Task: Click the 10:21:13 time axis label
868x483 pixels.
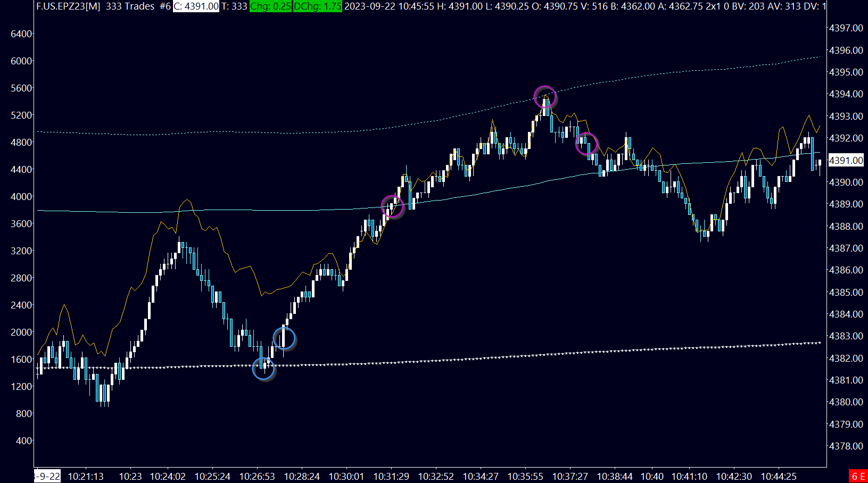Action: coord(86,477)
